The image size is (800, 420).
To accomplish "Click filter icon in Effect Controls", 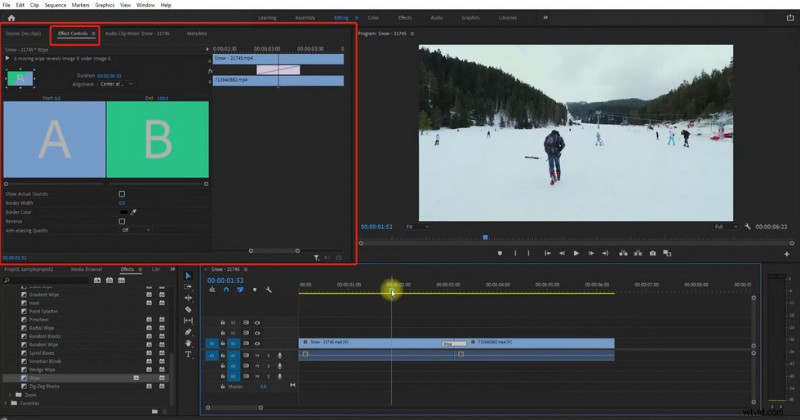I will tap(316, 258).
